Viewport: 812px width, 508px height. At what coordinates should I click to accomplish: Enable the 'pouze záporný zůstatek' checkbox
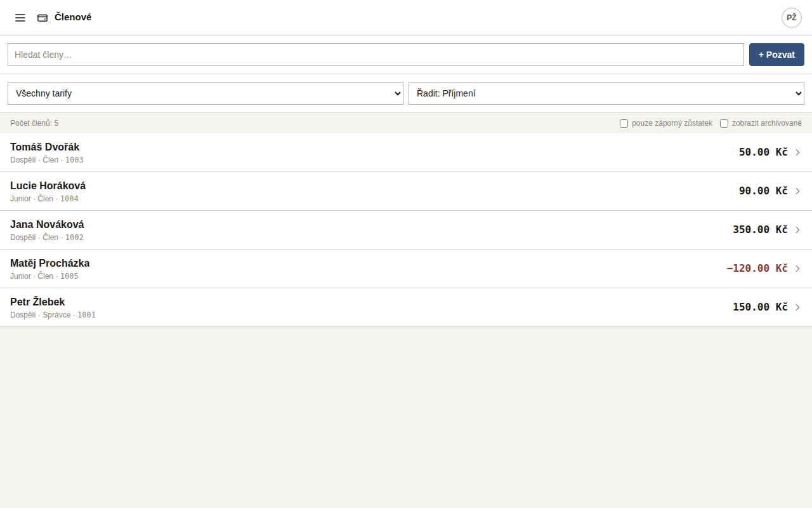coord(624,123)
